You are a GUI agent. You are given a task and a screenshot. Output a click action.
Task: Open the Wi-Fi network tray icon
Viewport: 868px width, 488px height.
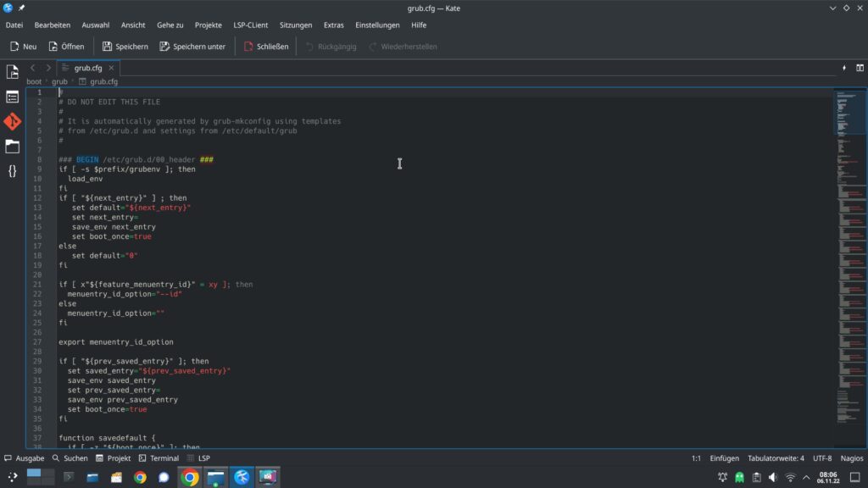tap(791, 477)
